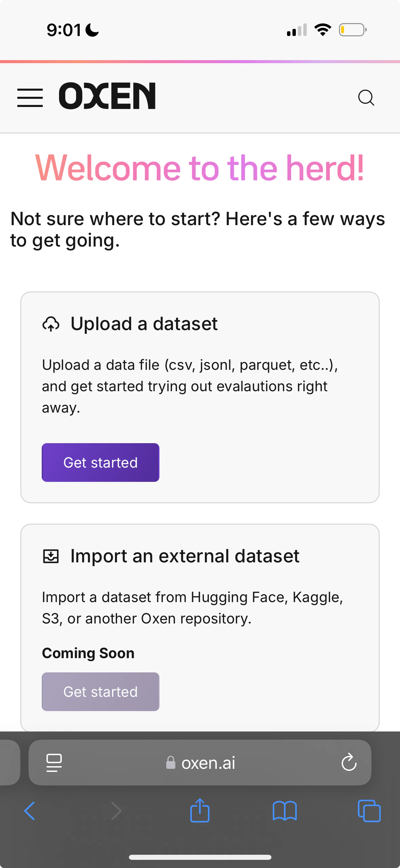Tap the oxen.ai address bar
400x868 pixels.
point(208,763)
